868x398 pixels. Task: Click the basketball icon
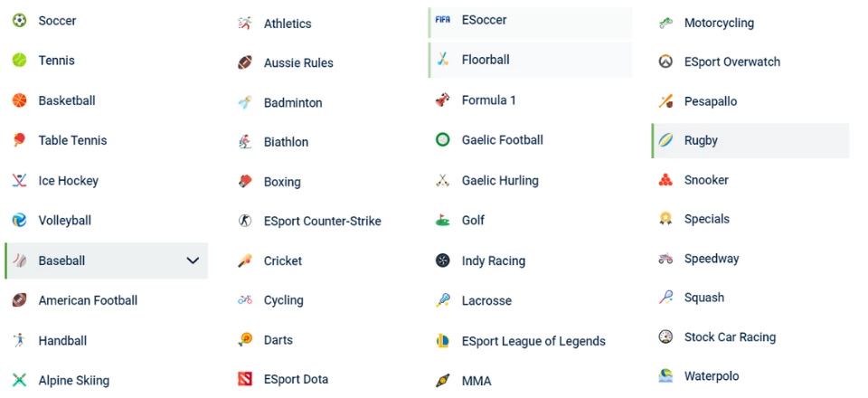click(19, 100)
